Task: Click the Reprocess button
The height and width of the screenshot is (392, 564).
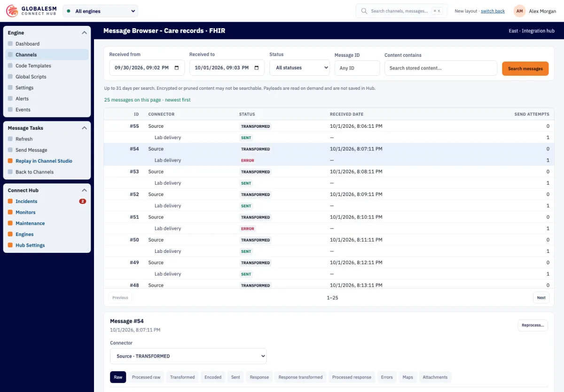Action: click(x=533, y=325)
